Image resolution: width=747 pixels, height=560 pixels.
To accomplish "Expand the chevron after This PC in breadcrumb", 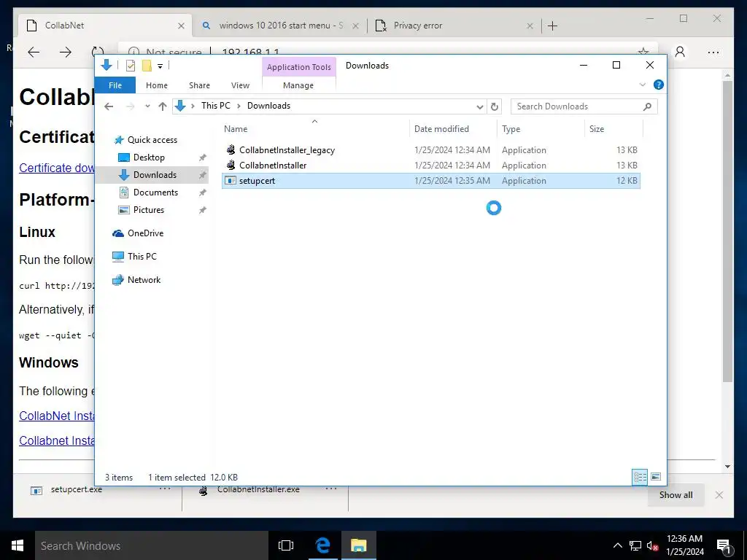I will (x=239, y=106).
